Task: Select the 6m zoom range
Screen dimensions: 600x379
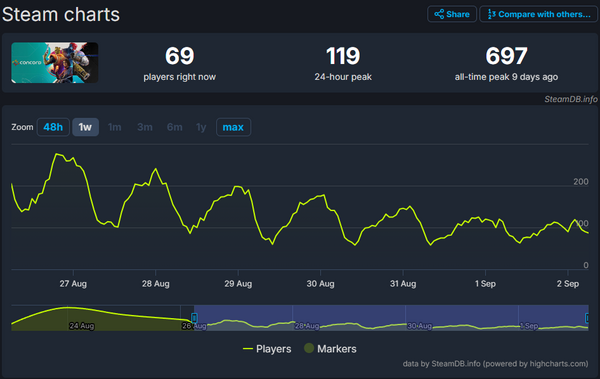Action: point(174,127)
